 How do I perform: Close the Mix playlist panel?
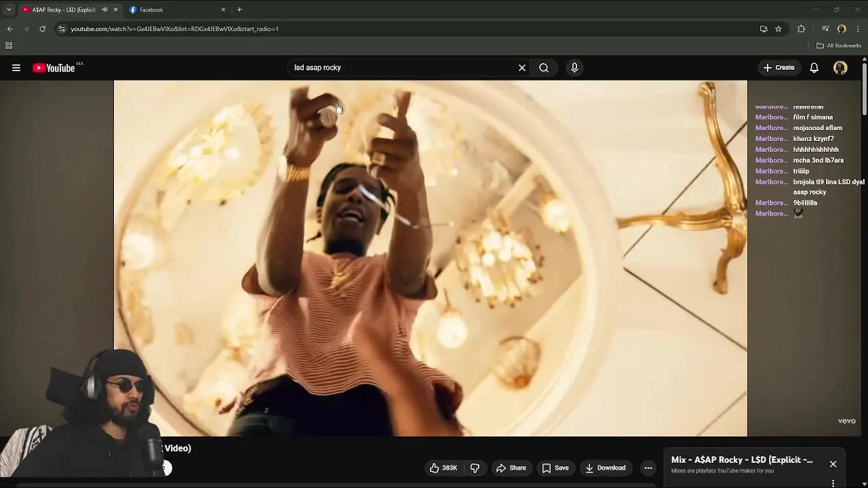pos(833,464)
